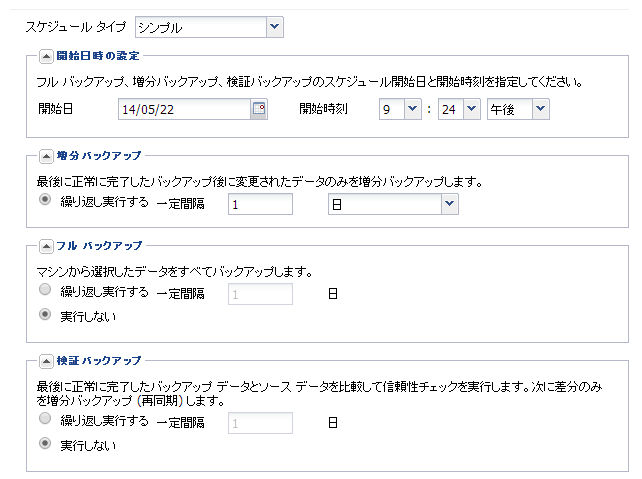Collapse the フル バックアップ section
Image resolution: width=642 pixels, height=479 pixels.
click(x=46, y=245)
